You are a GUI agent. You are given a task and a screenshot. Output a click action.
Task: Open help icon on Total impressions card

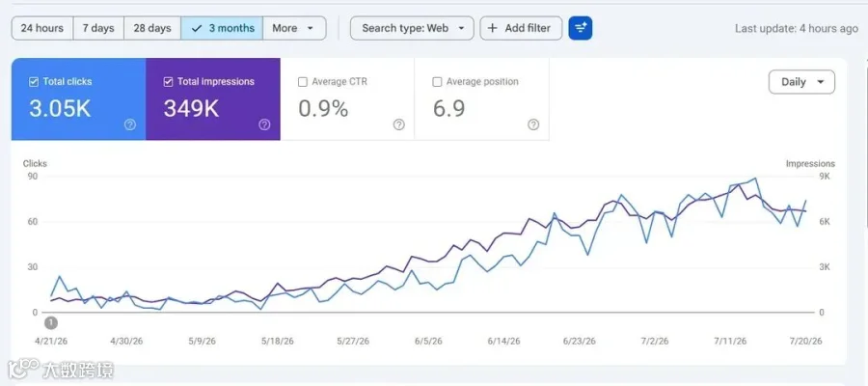tap(264, 124)
